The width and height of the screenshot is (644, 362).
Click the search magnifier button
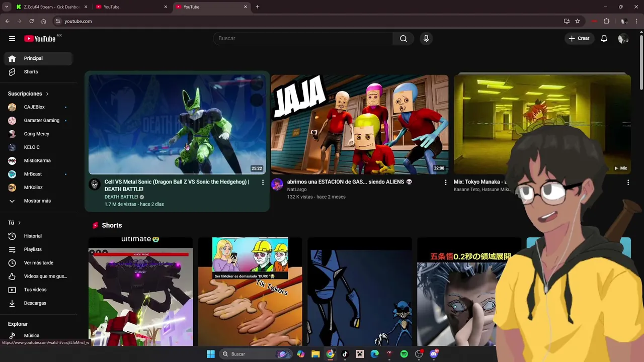(x=404, y=39)
